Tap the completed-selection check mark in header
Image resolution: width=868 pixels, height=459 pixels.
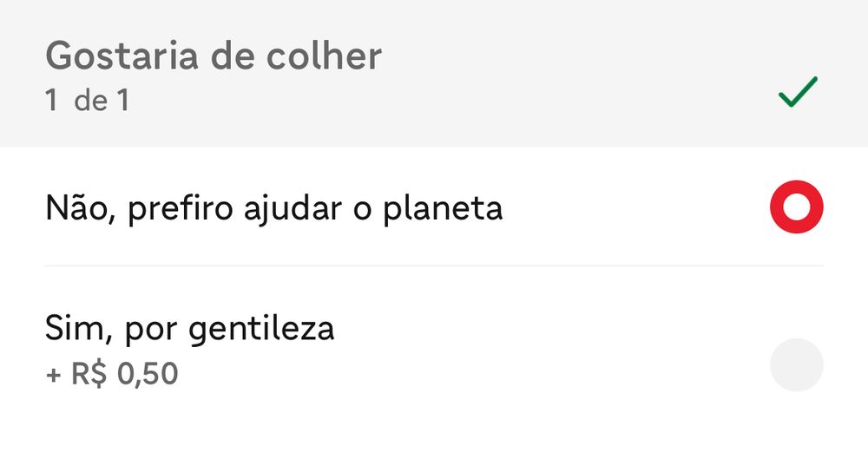(798, 92)
